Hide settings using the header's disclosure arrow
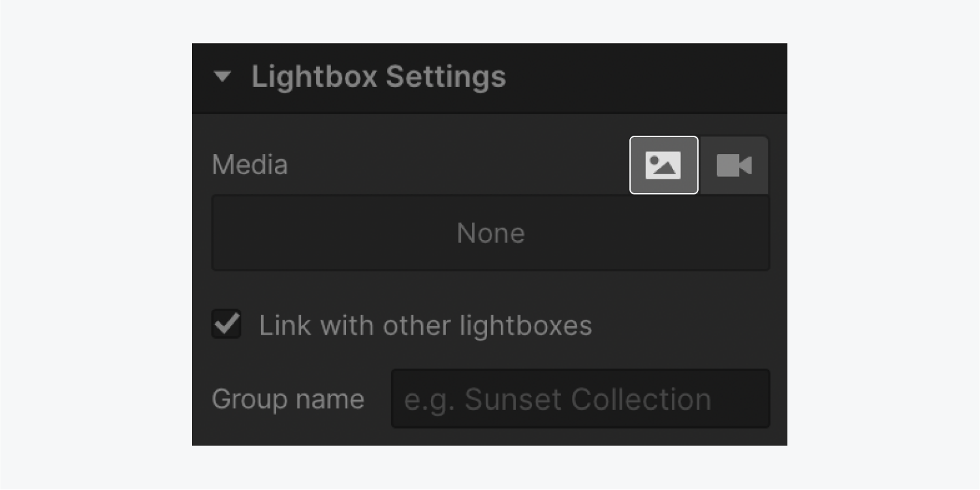 point(223,77)
